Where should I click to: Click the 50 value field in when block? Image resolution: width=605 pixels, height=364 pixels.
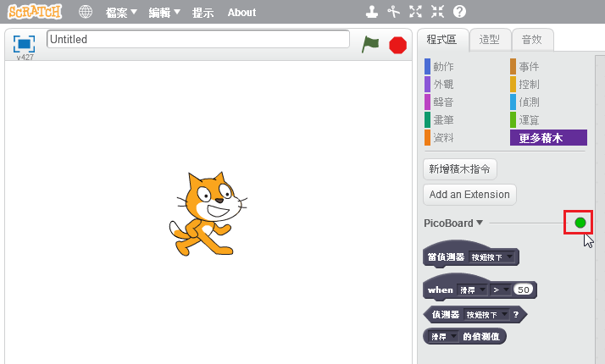[523, 290]
